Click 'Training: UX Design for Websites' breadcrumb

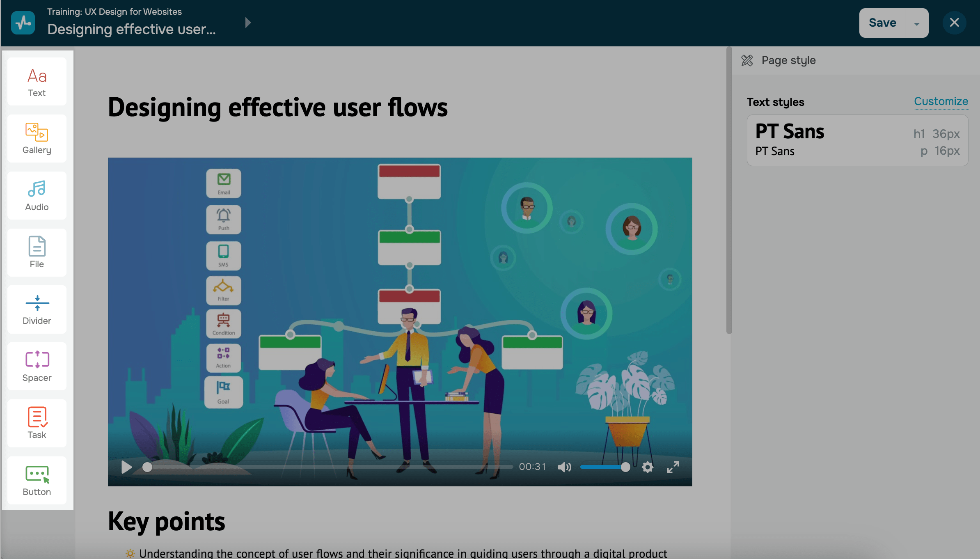pyautogui.click(x=114, y=11)
